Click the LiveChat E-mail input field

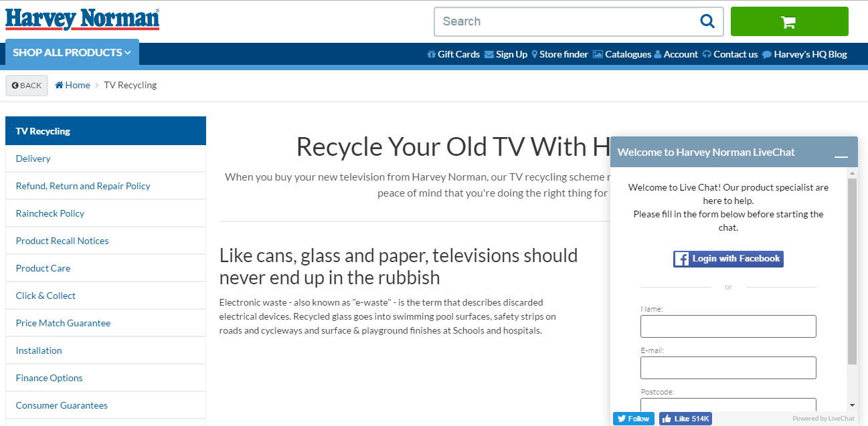tap(728, 368)
